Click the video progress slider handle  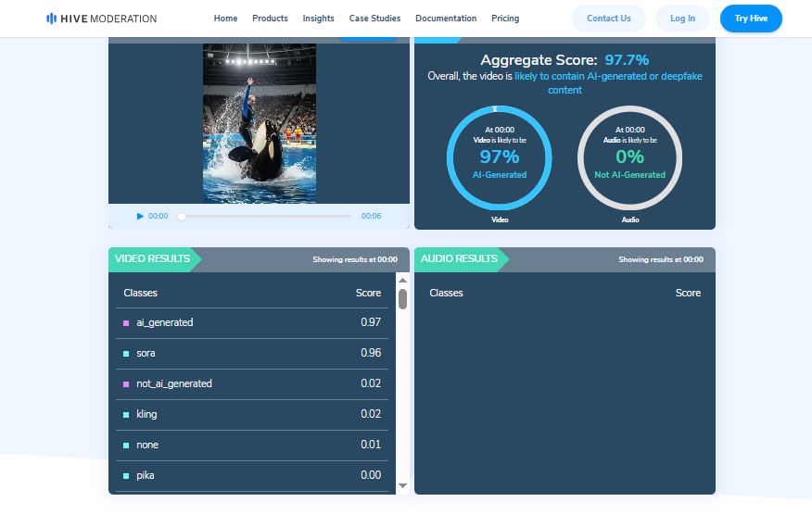pos(182,216)
